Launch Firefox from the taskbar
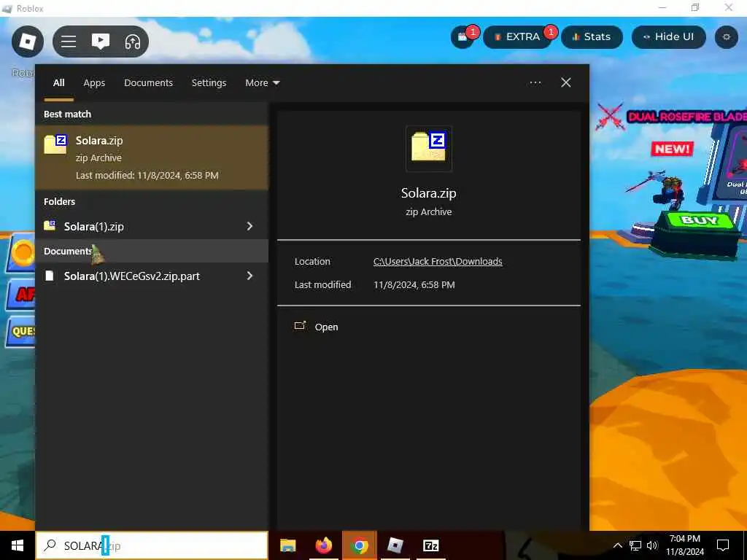Viewport: 747px width, 560px height. click(x=323, y=545)
